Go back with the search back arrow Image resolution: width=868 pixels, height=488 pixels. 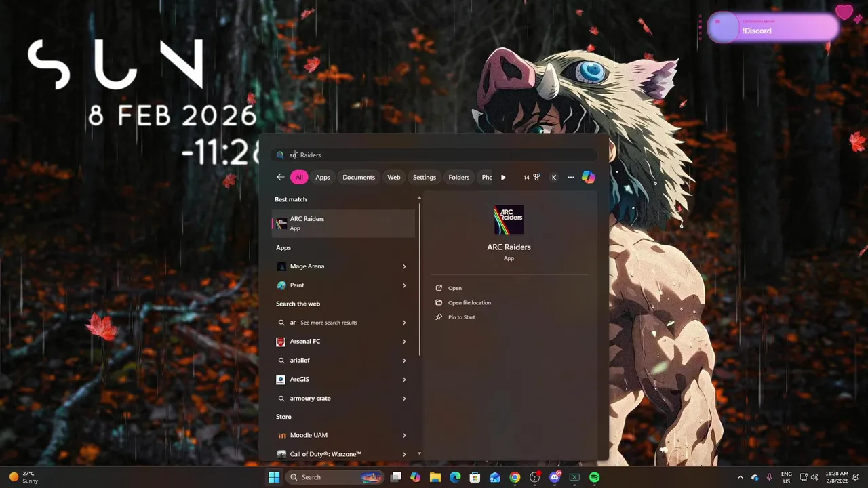click(x=281, y=177)
